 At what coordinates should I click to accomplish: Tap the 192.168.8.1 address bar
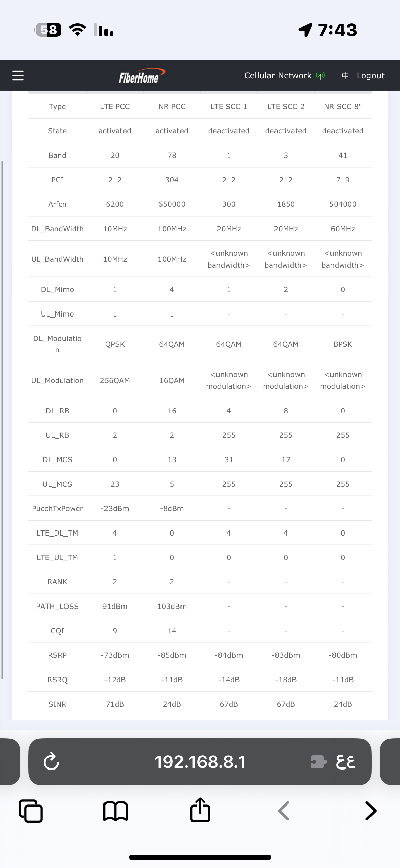point(200,761)
